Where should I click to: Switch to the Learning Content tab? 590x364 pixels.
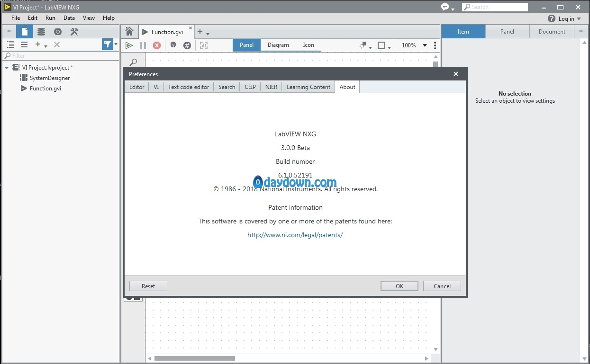tap(309, 87)
